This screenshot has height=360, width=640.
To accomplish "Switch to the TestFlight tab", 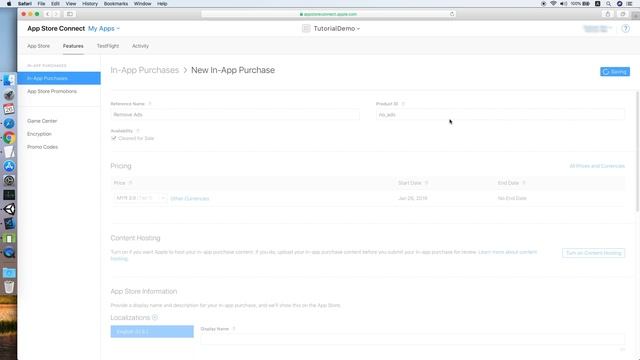I will point(108,46).
